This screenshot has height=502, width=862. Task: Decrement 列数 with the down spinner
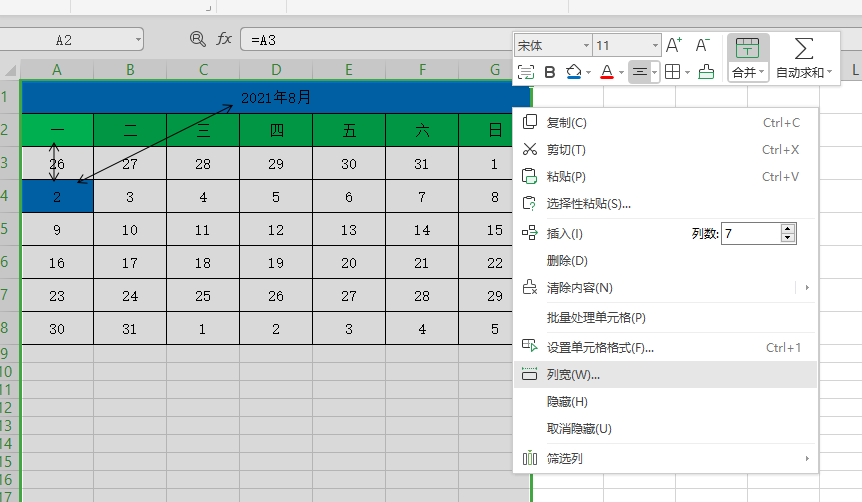[788, 238]
